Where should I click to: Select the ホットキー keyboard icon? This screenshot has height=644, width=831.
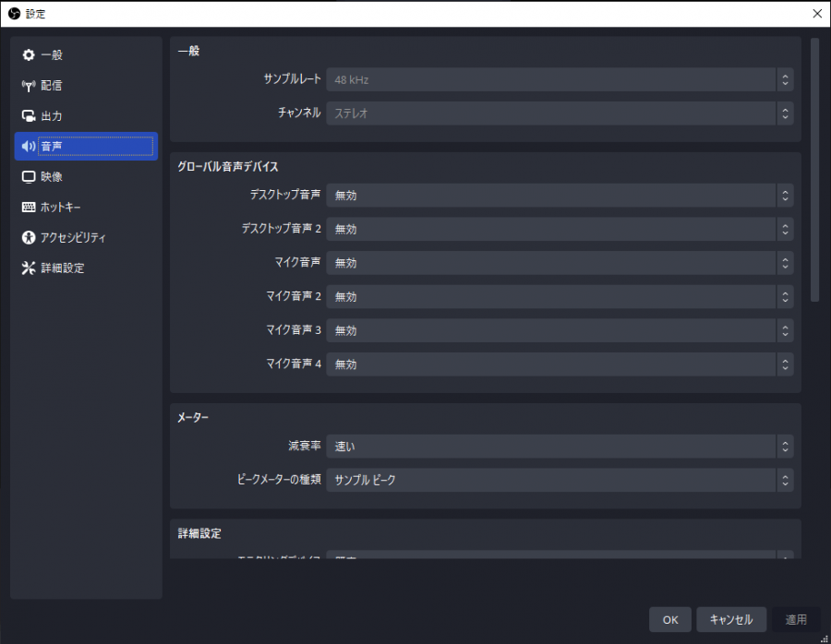29,207
